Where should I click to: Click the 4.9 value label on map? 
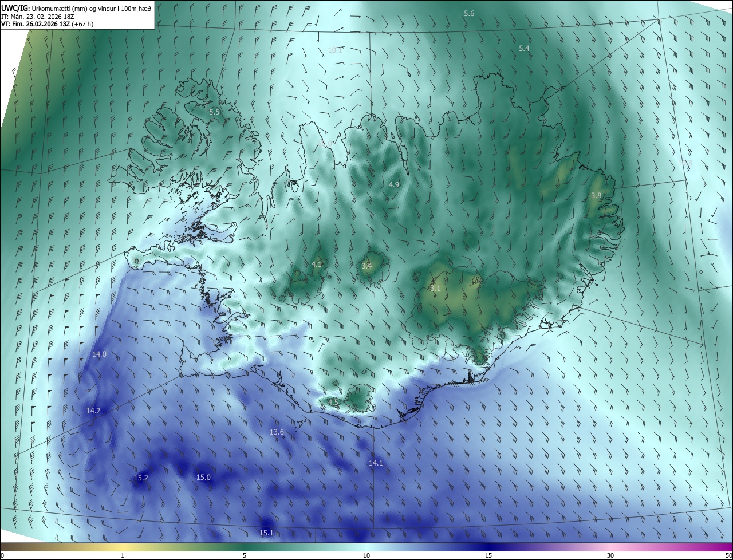pyautogui.click(x=393, y=184)
